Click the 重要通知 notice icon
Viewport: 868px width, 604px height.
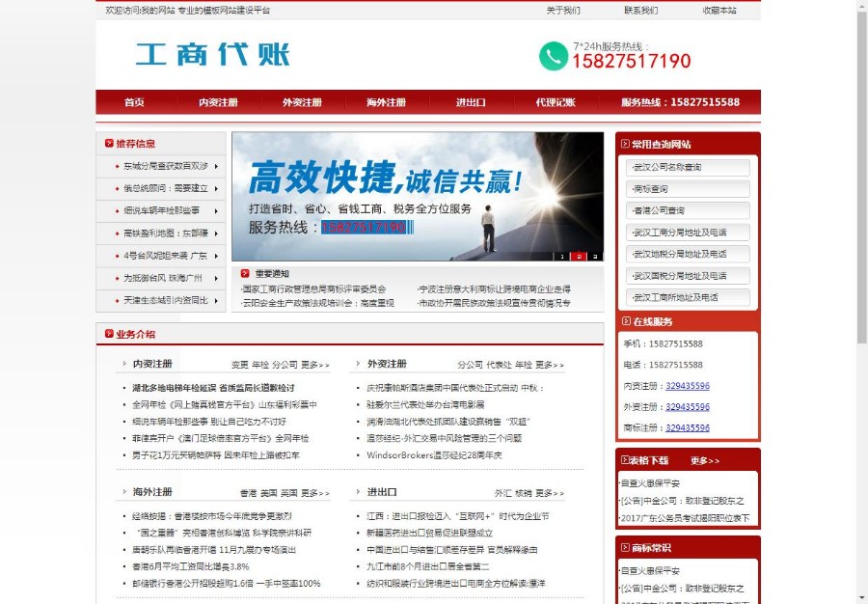pyautogui.click(x=245, y=272)
